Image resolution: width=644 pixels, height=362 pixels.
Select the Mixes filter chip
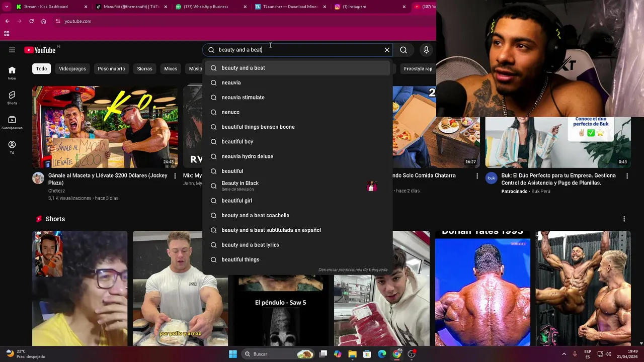pyautogui.click(x=171, y=69)
